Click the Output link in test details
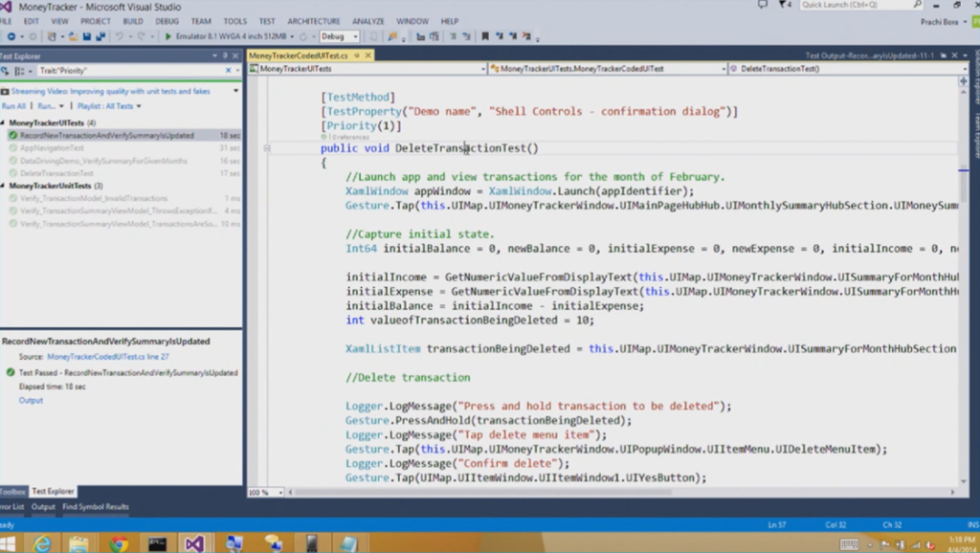Viewport: 980px width, 553px height. click(x=31, y=401)
